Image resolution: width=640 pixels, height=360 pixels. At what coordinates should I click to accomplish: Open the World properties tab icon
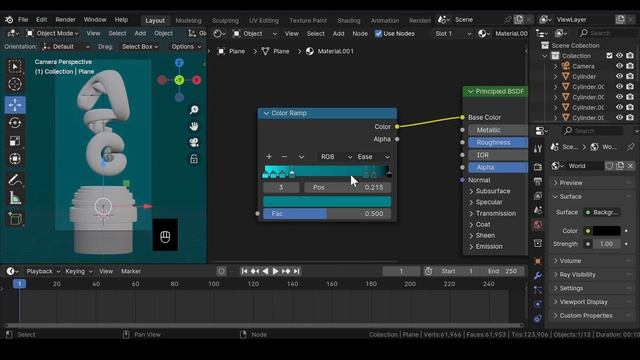[538, 224]
